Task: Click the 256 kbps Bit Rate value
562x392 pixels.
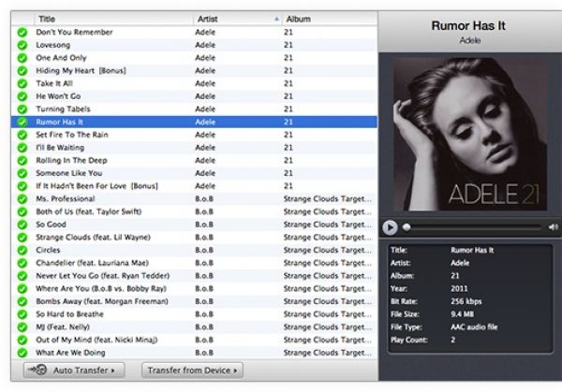Action: [x=466, y=301]
